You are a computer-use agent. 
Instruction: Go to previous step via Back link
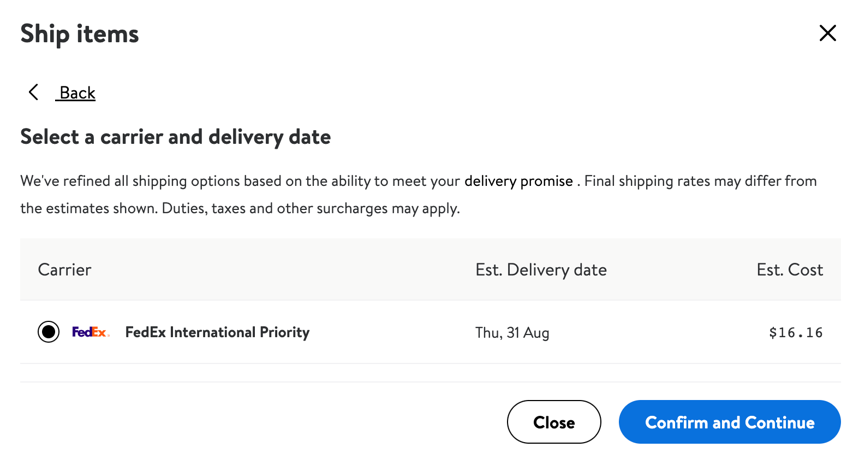[76, 93]
